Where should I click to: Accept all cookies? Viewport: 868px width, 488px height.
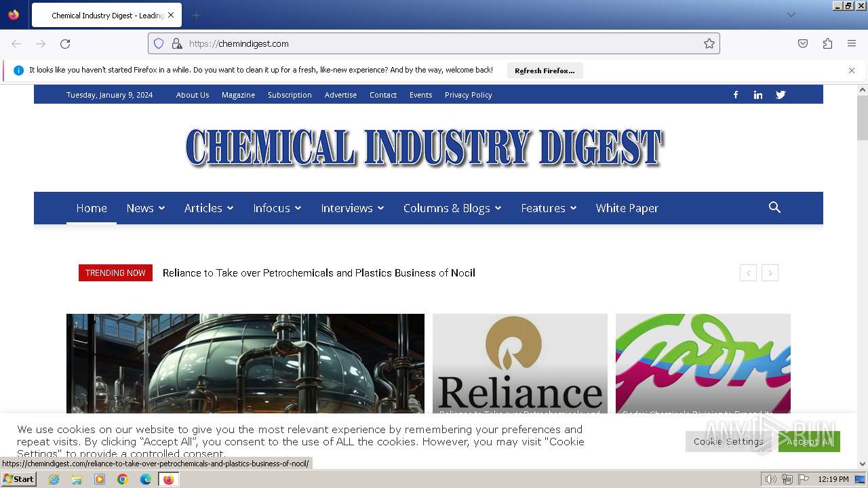pos(809,441)
